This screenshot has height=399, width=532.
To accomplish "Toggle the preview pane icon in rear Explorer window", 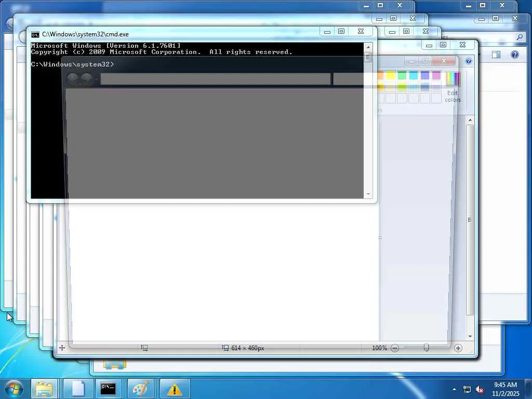I will (x=496, y=55).
